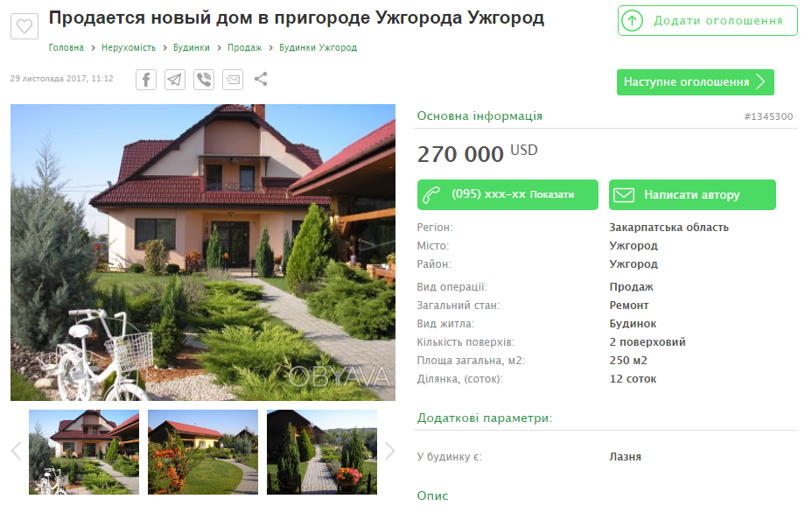Show previous gallery thumbnails arrow
This screenshot has width=812, height=506.
coord(17,451)
